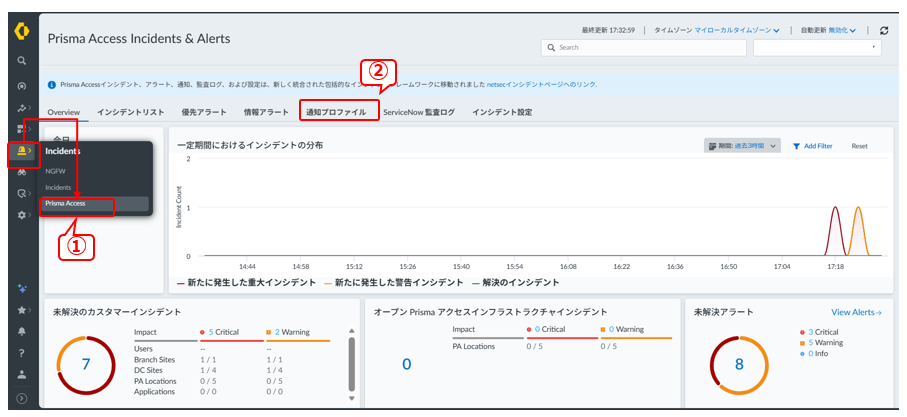Switch to the 通知プロファイル tab
Viewport: 907px width, 417px height.
pyautogui.click(x=336, y=112)
